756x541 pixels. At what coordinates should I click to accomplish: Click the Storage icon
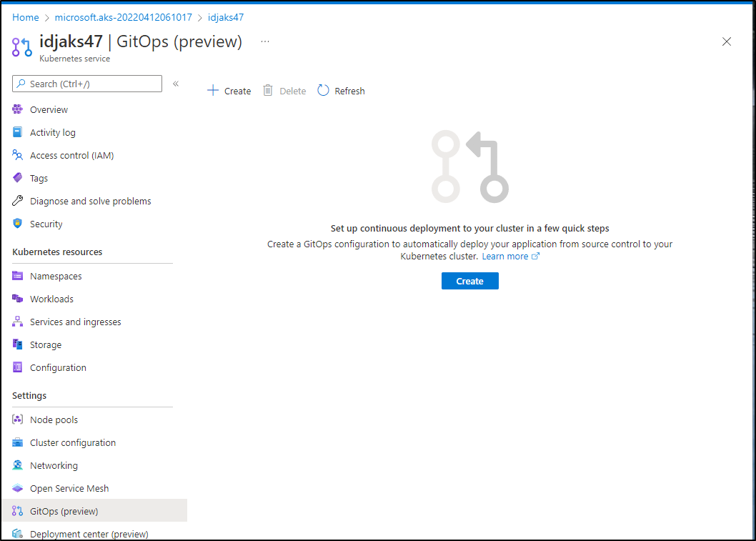tap(17, 344)
